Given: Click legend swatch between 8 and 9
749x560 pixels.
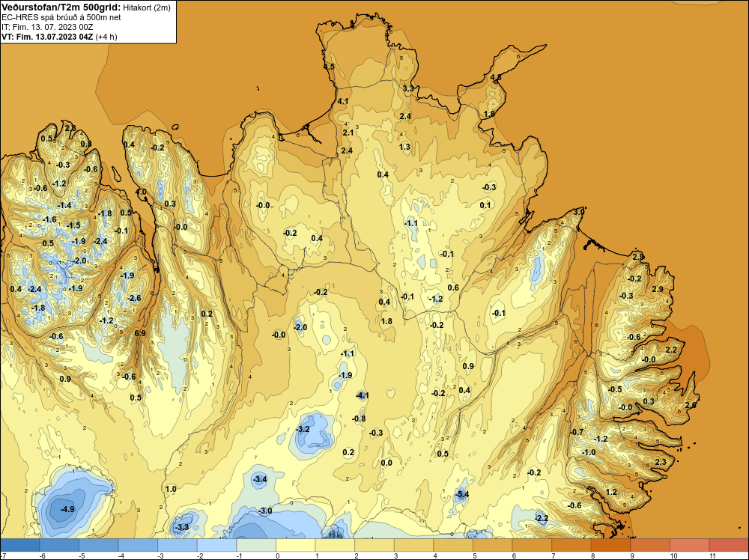Looking at the screenshot, I should pos(610,545).
